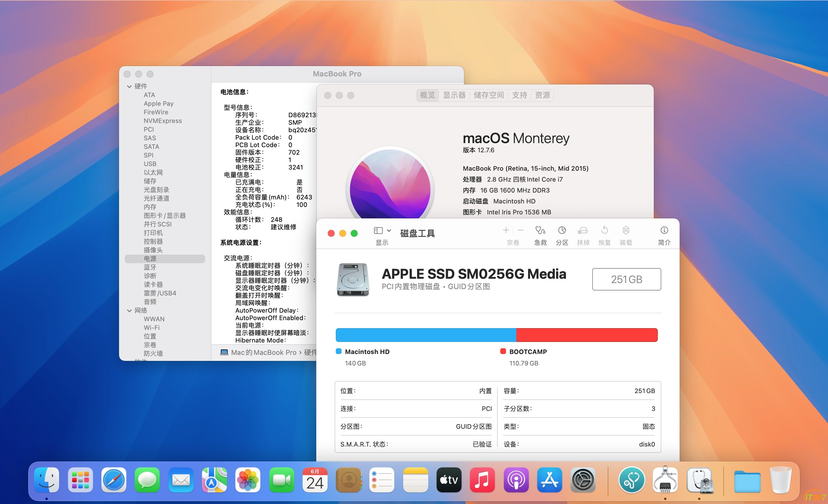The height and width of the screenshot is (504, 828).
Task: Launch Safari from the Dock
Action: [x=114, y=480]
